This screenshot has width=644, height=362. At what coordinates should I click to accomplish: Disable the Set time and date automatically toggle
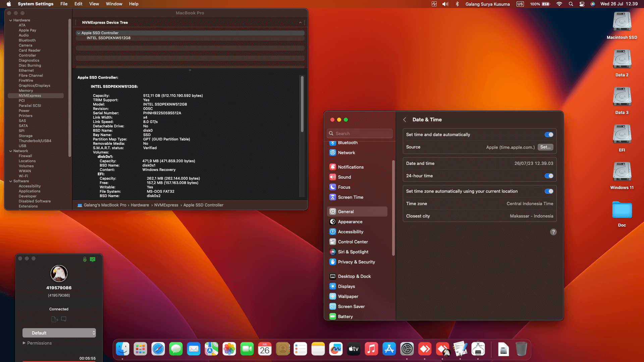(549, 134)
